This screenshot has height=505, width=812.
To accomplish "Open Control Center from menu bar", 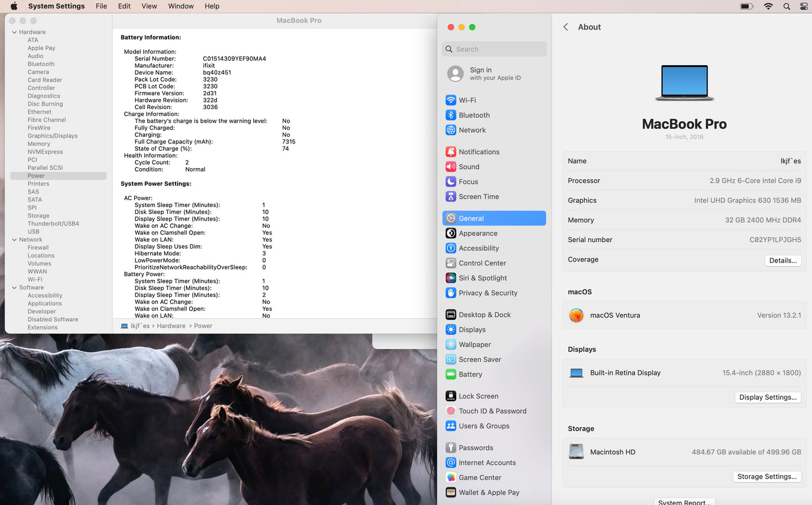I will point(804,6).
